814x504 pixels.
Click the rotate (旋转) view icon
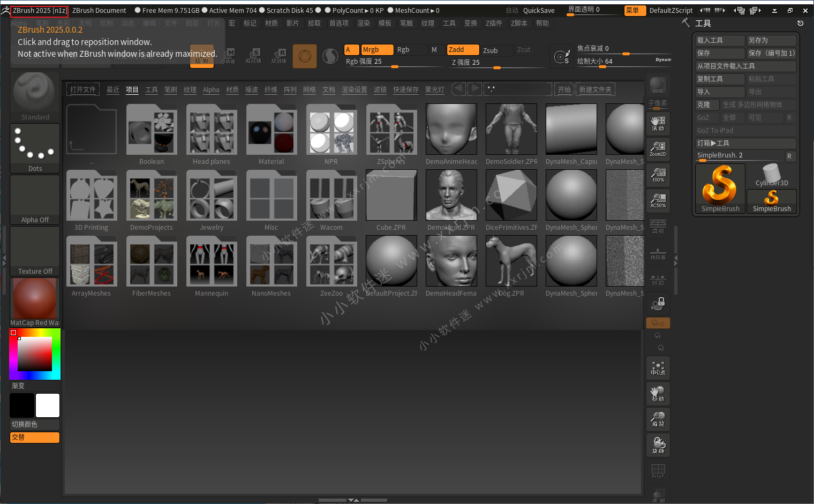[x=658, y=445]
